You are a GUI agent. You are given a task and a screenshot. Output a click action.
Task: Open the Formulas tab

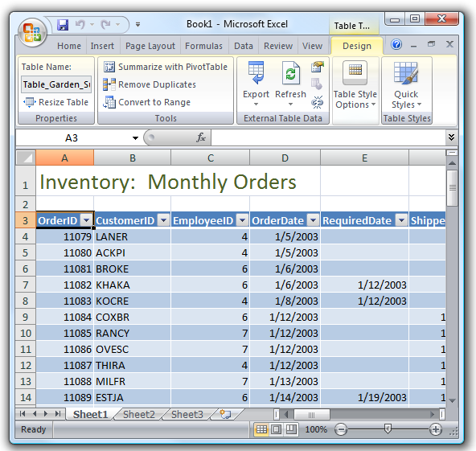pos(203,46)
